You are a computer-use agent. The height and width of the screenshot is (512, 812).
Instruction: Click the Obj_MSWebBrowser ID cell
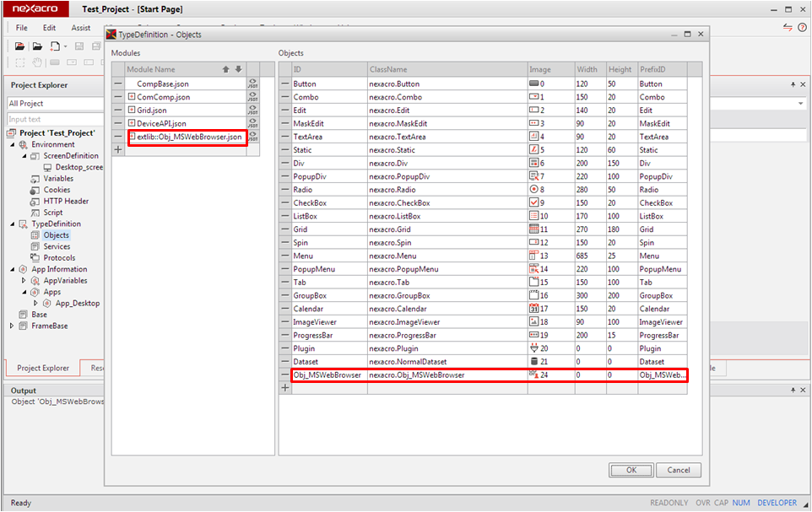(x=328, y=375)
